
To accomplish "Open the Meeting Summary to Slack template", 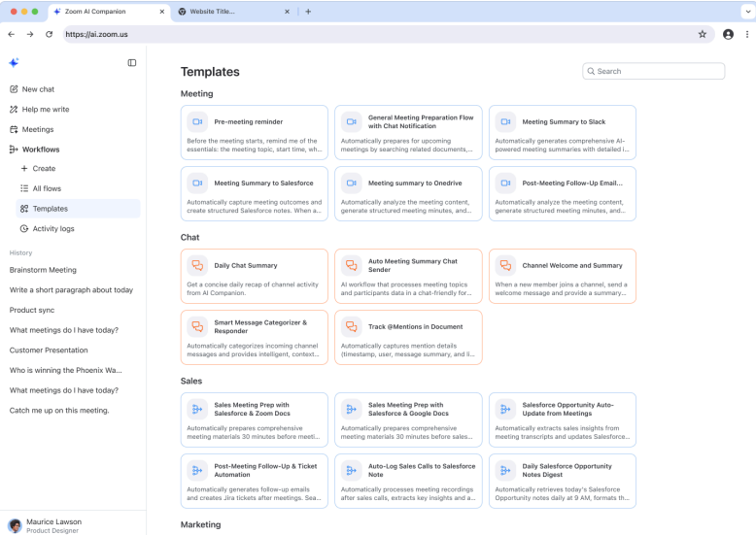I will click(x=563, y=122).
